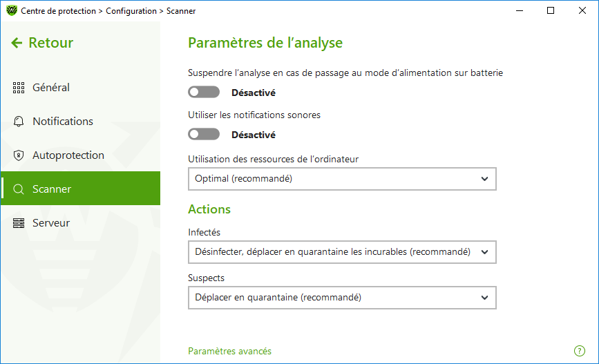Click the Serveur rack icon
The image size is (599, 364).
[19, 223]
